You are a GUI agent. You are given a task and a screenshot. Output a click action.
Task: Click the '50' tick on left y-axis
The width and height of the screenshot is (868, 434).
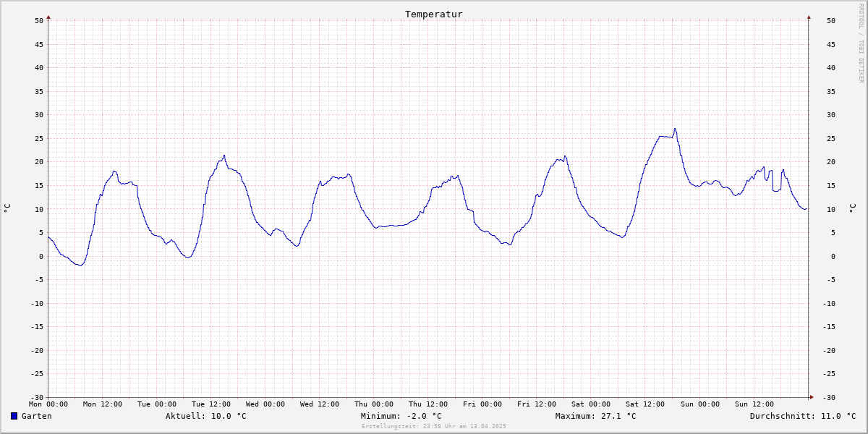click(39, 21)
